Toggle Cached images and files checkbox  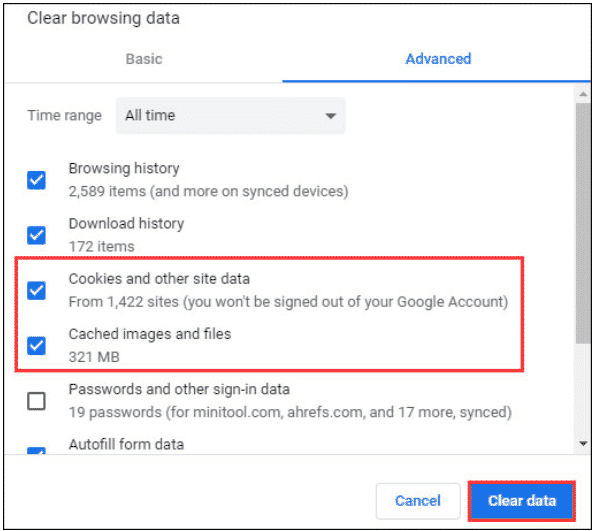36,346
